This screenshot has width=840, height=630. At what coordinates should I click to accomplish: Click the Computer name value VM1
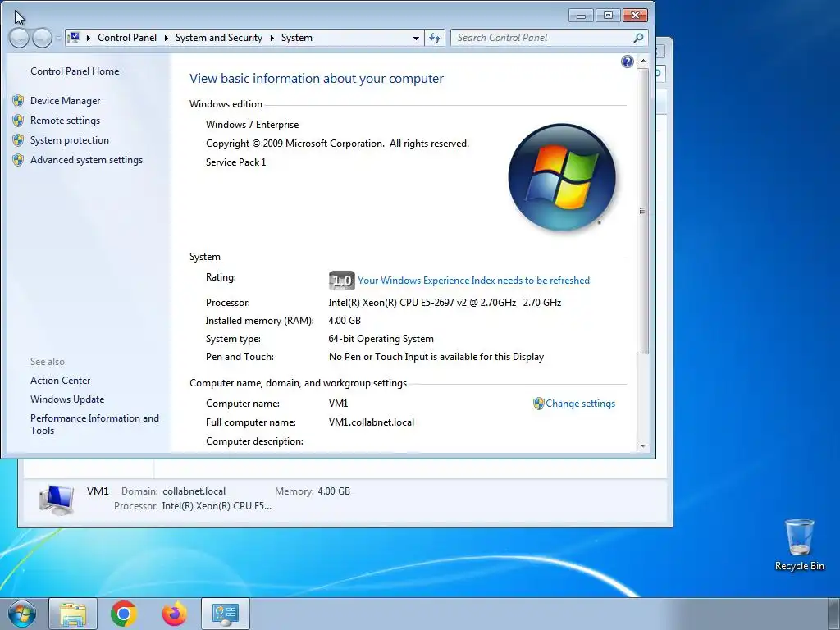[x=339, y=404]
